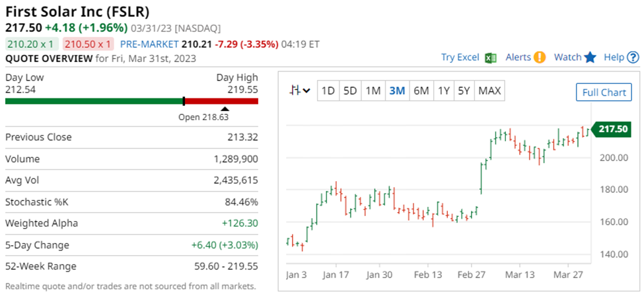Select the 1D chart range

(x=328, y=91)
